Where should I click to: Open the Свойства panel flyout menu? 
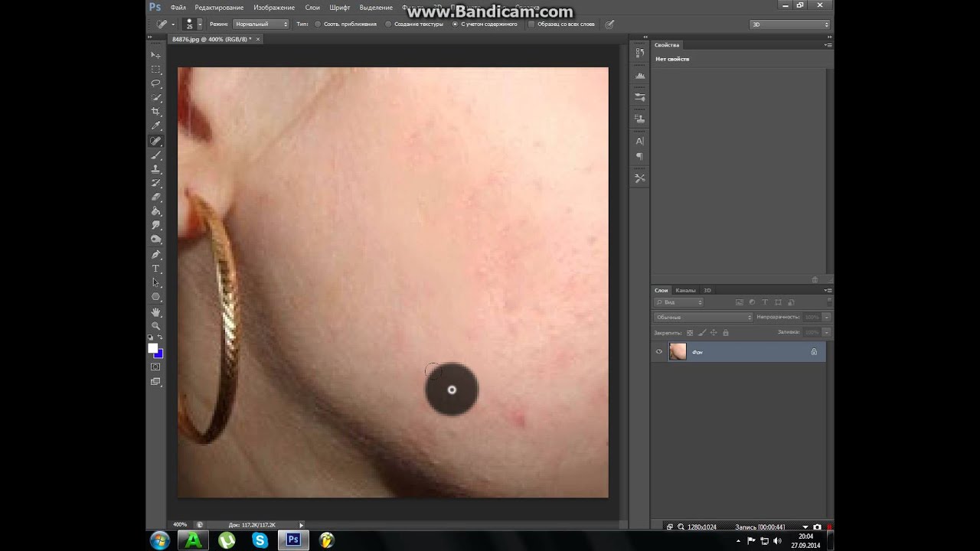click(x=828, y=45)
